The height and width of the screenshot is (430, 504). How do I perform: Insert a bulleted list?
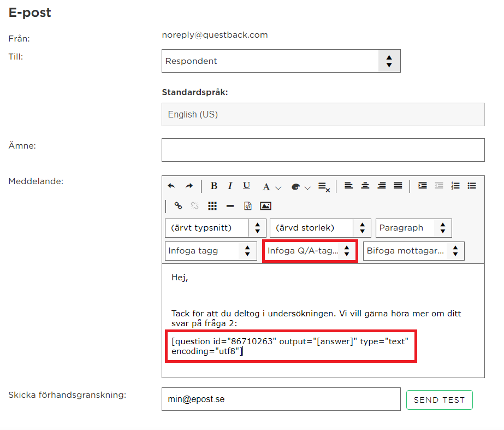click(x=472, y=186)
